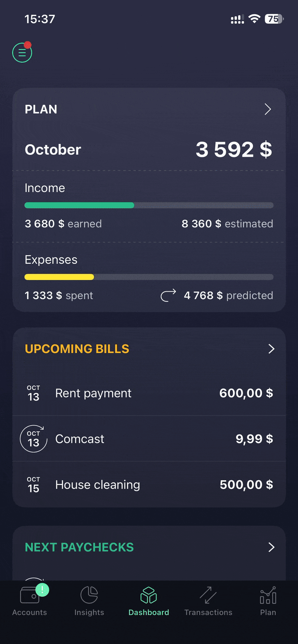
Task: Tap the UPCOMING BILLS heading
Action: (x=77, y=349)
